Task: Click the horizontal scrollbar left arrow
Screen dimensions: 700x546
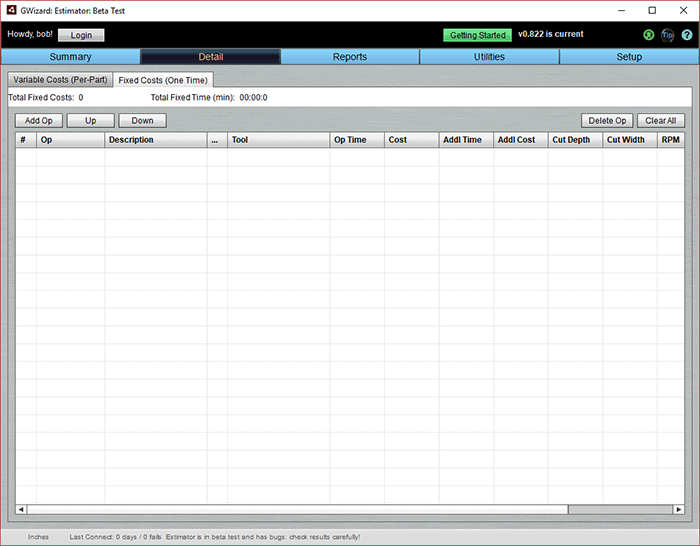Action: click(x=21, y=509)
